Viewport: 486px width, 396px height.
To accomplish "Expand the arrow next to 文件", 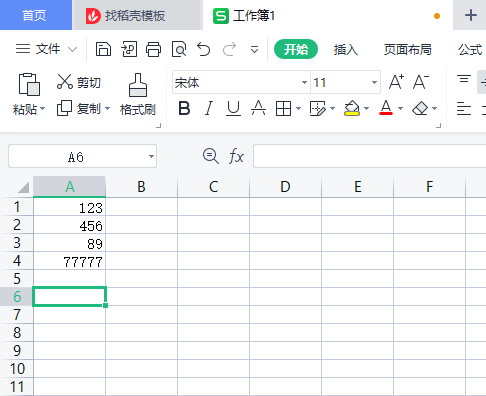I will coord(72,50).
